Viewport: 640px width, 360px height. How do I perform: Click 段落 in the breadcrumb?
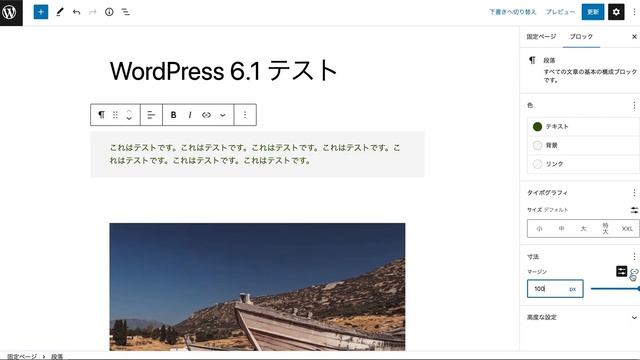[57, 356]
